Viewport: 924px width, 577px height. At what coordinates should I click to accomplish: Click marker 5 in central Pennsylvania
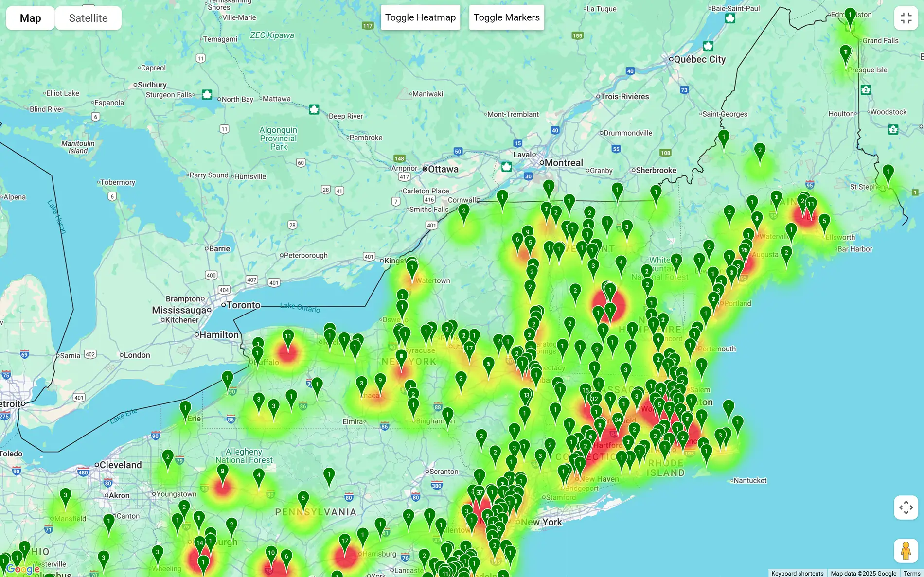coord(303,501)
